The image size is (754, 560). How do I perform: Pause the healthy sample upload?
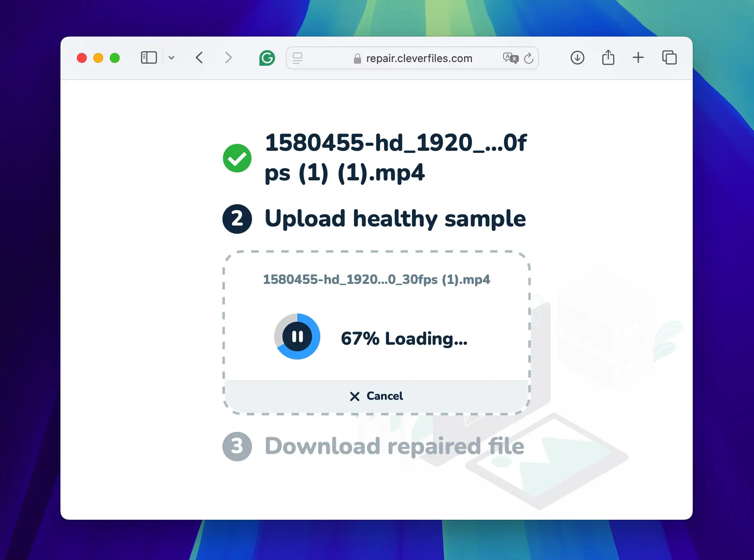point(297,336)
